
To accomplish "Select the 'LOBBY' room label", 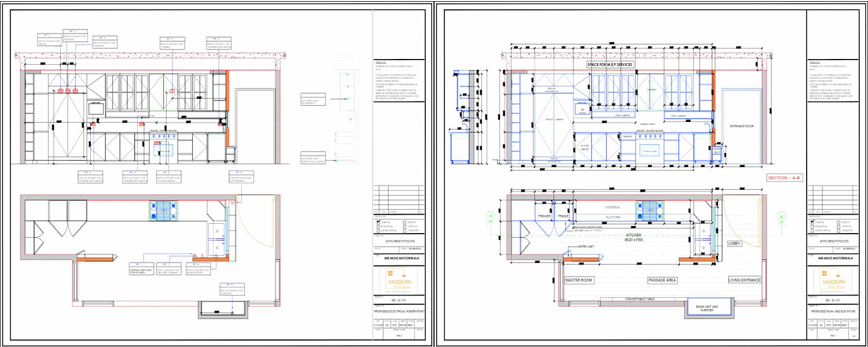I will point(734,243).
